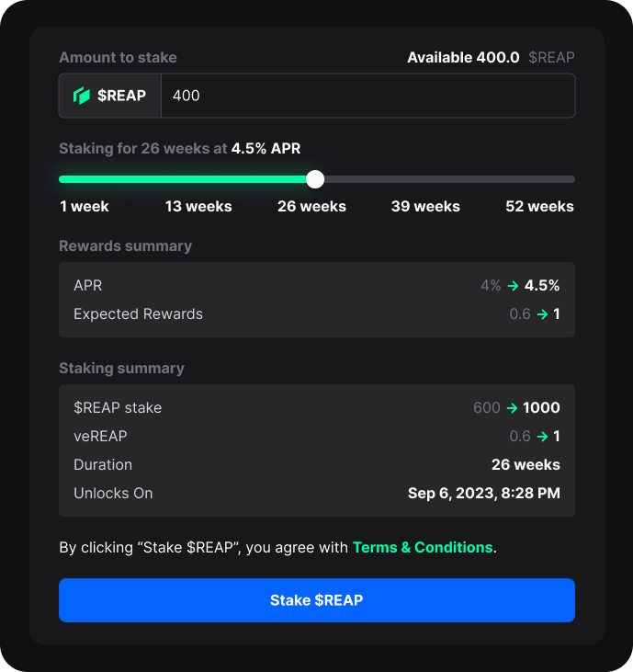Set staking duration to 1 week
The height and width of the screenshot is (672, 633).
coord(85,206)
